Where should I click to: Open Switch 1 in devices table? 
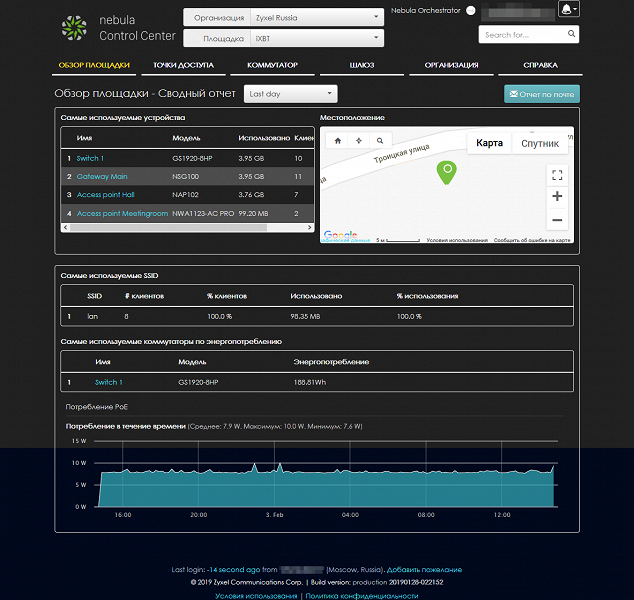pos(90,158)
